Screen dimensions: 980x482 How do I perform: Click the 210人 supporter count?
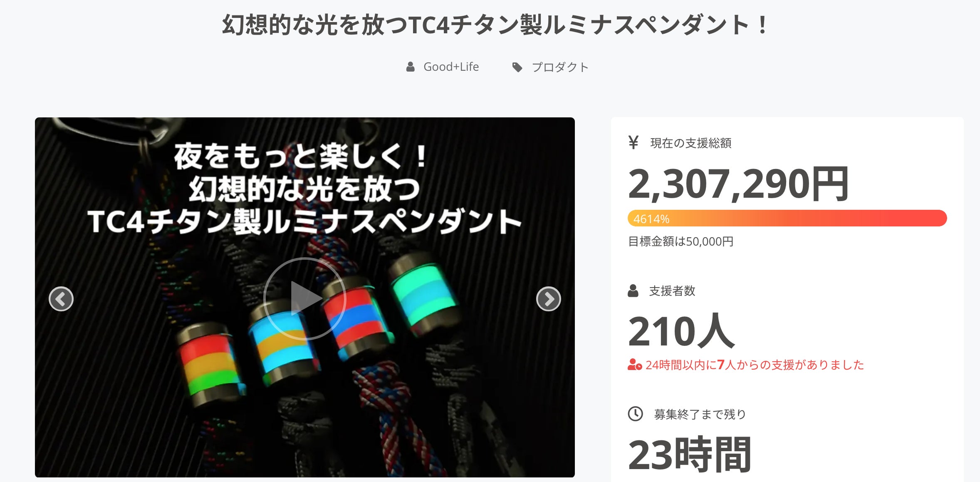point(681,331)
